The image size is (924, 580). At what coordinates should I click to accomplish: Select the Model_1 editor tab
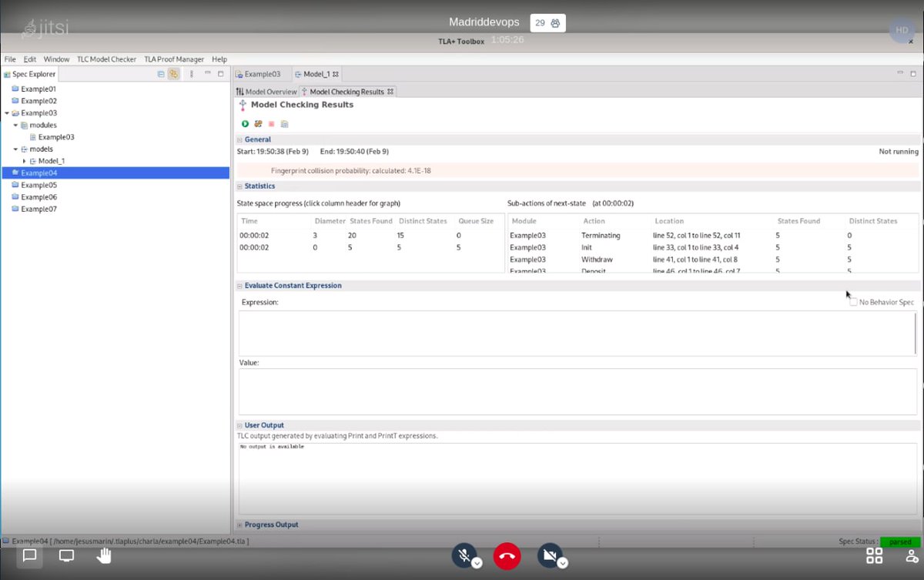click(316, 74)
